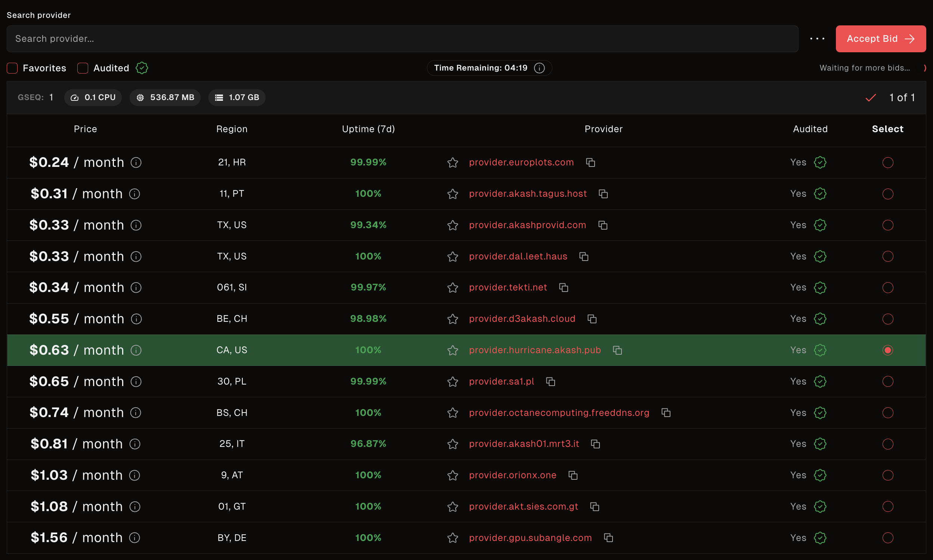Copy provider.akash.tagus.host address
The height and width of the screenshot is (560, 933).
click(603, 194)
